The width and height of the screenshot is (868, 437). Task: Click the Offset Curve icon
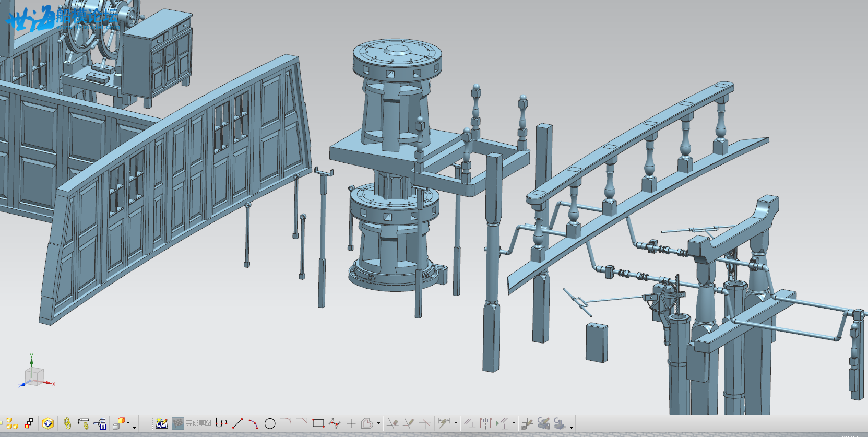367,423
